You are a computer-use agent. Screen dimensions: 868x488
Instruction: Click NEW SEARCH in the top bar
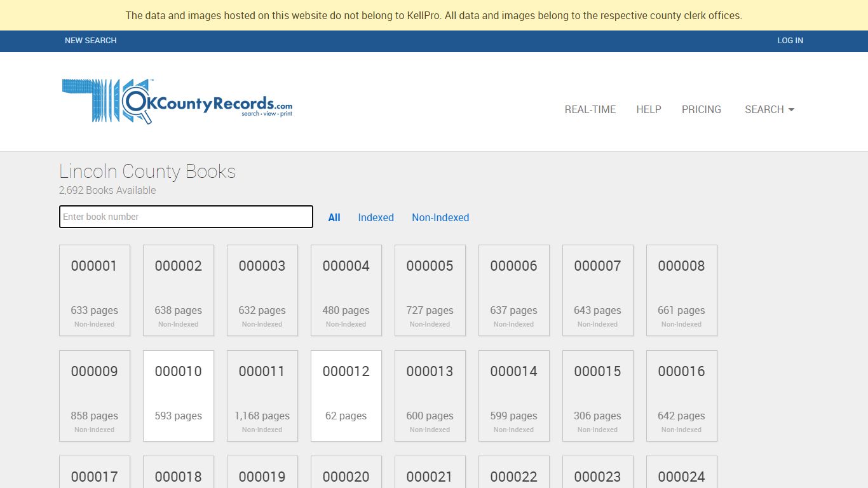point(91,40)
